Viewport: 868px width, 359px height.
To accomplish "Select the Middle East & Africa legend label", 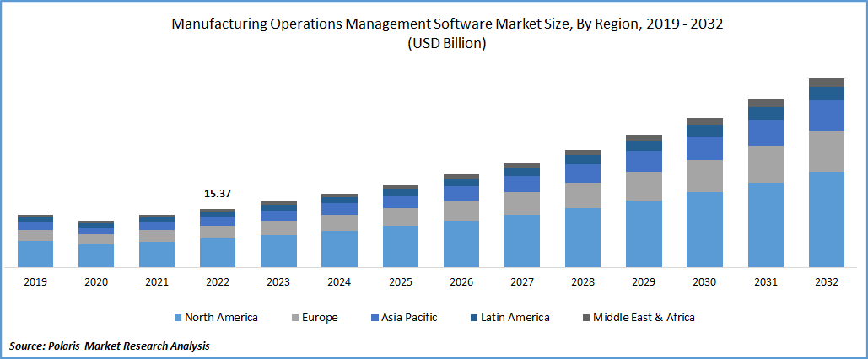I will pos(644,318).
